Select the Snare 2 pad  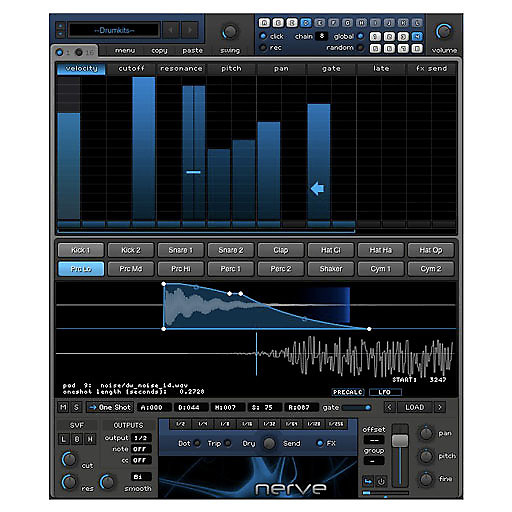231,250
